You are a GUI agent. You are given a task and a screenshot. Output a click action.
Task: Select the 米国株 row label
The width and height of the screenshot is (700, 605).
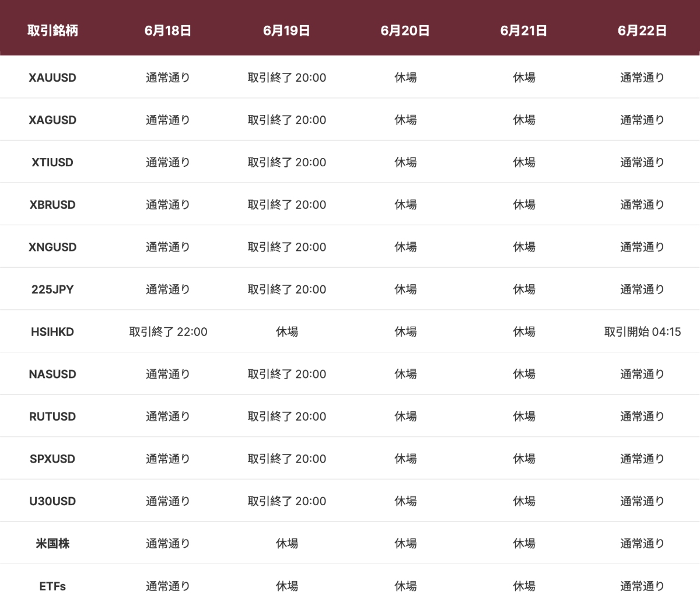pos(52,544)
